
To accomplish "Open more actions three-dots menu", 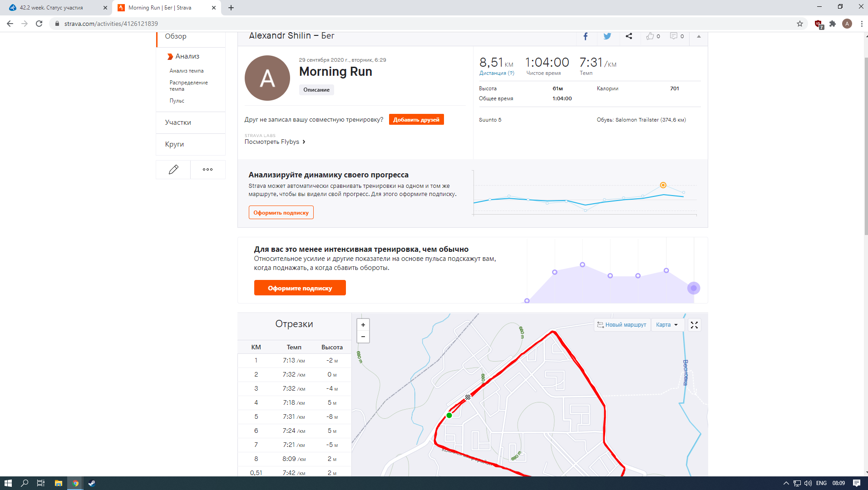I will click(207, 170).
